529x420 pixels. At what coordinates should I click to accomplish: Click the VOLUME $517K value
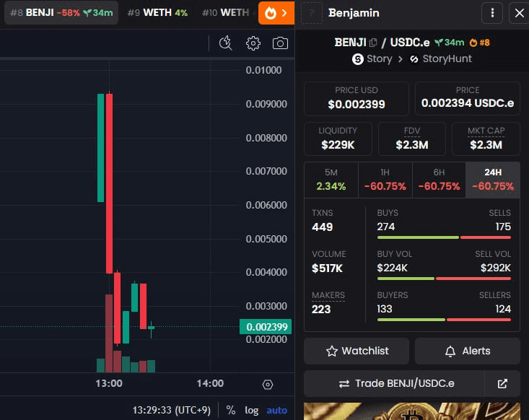pyautogui.click(x=327, y=268)
